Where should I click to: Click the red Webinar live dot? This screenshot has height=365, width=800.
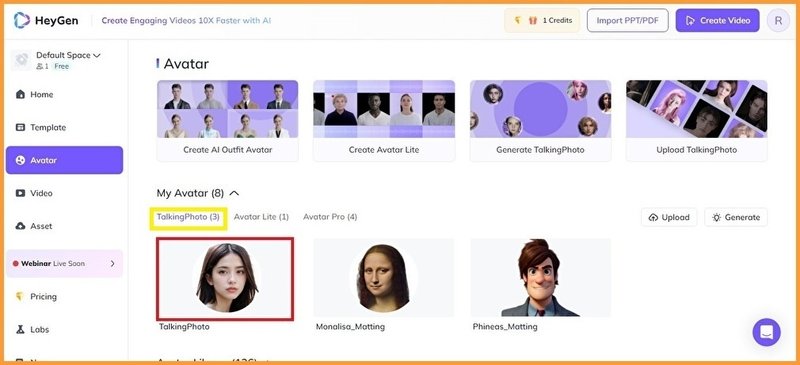point(15,264)
